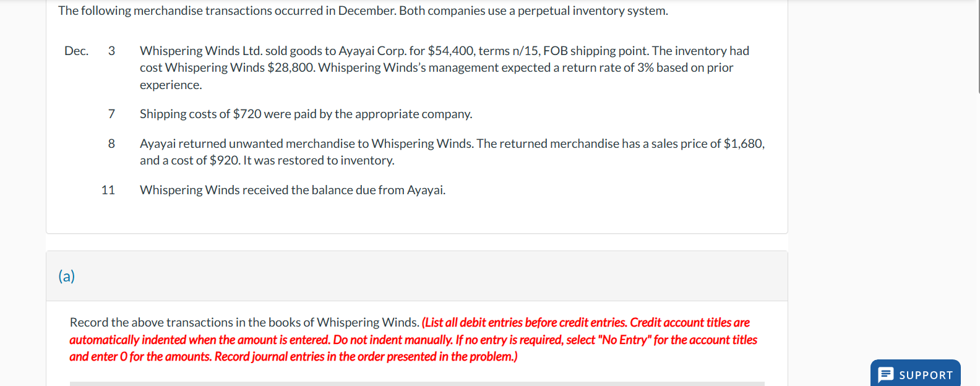Open the SUPPORT chat widget

click(916, 375)
